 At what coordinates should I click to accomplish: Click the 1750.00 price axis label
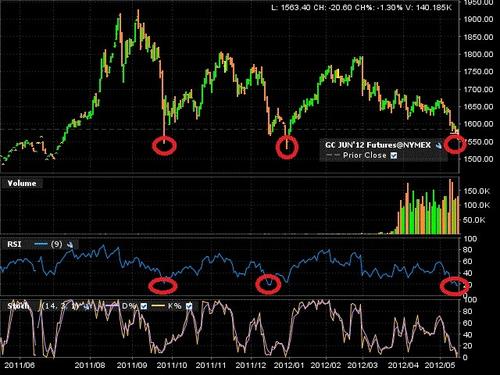click(478, 71)
